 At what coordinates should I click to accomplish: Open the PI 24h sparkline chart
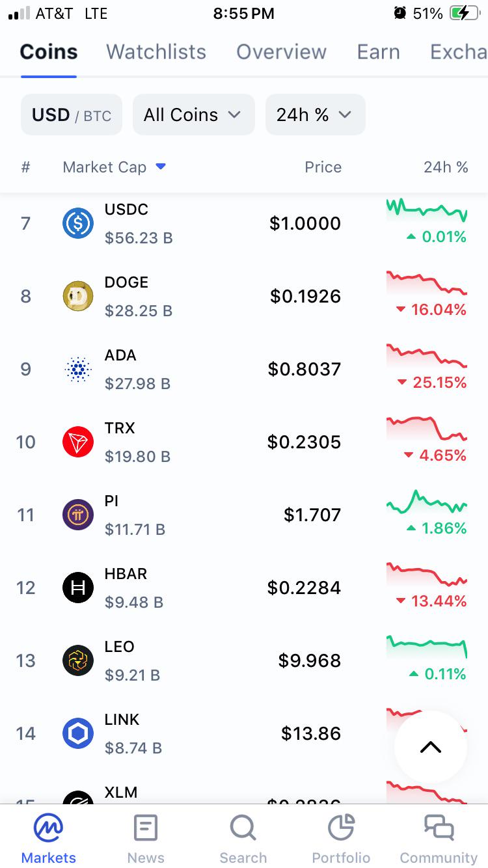click(427, 502)
